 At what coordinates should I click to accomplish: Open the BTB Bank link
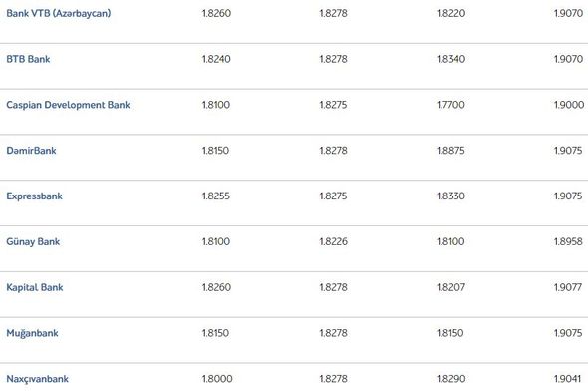28,59
